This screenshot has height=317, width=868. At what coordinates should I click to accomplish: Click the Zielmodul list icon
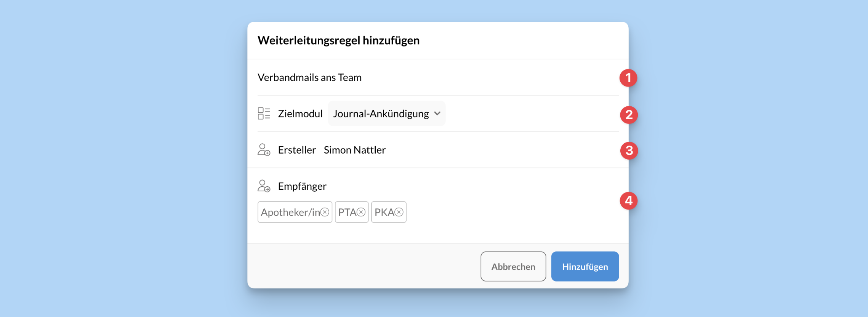tap(264, 114)
